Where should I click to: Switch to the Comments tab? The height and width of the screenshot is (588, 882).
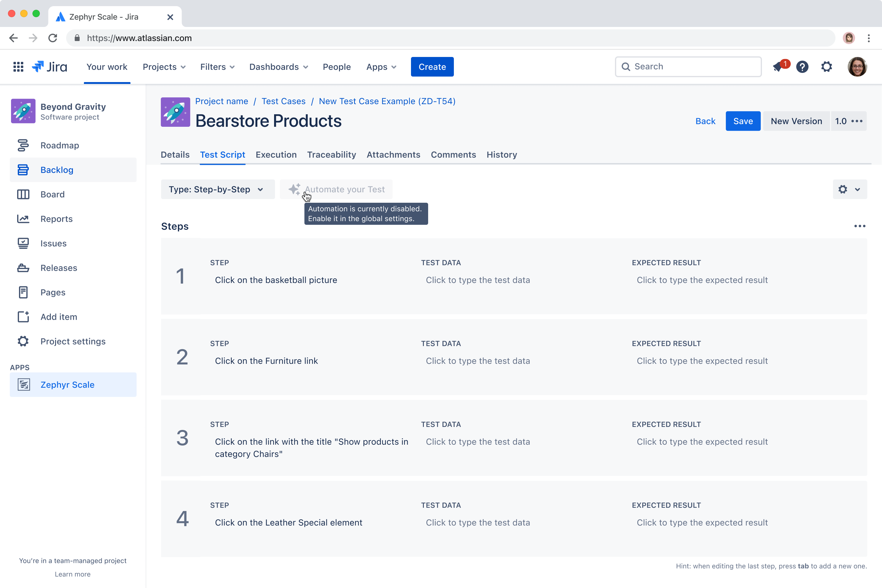(453, 154)
